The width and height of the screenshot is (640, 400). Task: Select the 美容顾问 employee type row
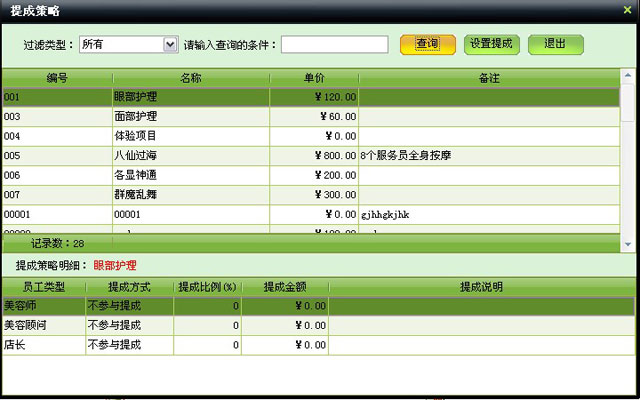point(43,325)
